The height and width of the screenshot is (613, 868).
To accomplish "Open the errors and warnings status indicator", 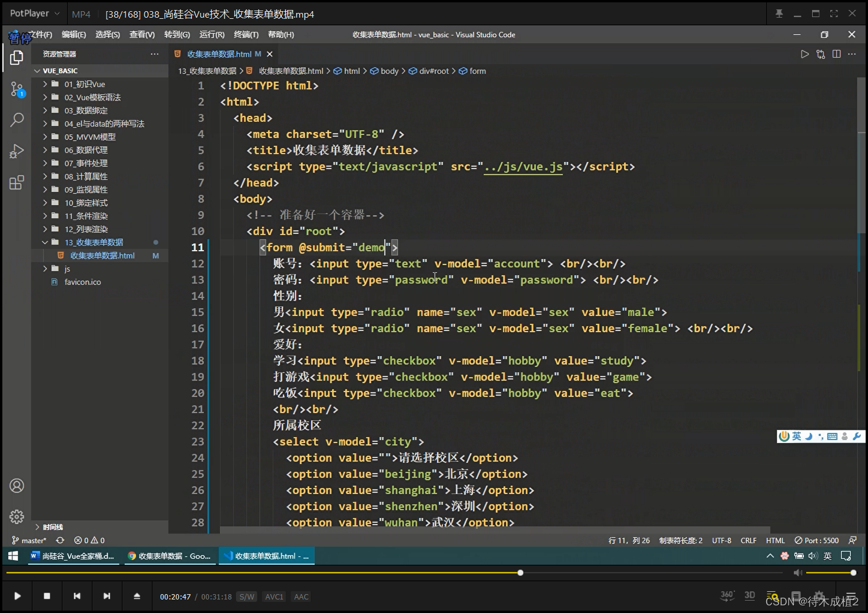I will click(89, 540).
